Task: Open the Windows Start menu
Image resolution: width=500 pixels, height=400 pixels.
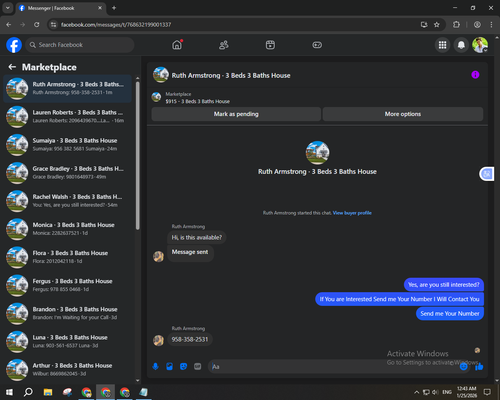Action: (9, 392)
